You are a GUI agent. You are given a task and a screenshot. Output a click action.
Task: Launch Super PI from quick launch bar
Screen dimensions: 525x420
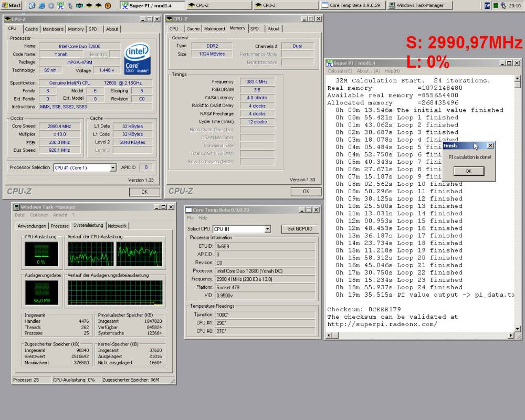[60, 5]
